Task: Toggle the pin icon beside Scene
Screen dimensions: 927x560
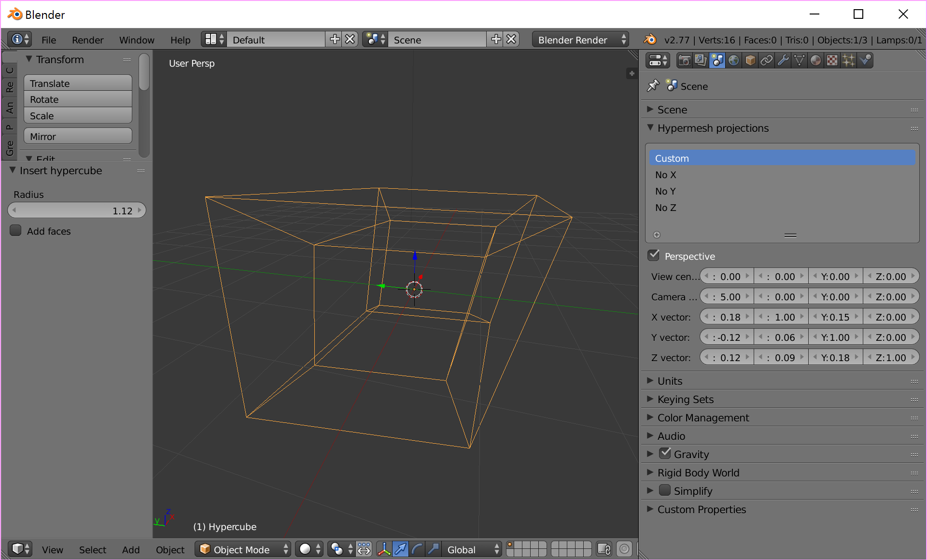Action: point(653,86)
